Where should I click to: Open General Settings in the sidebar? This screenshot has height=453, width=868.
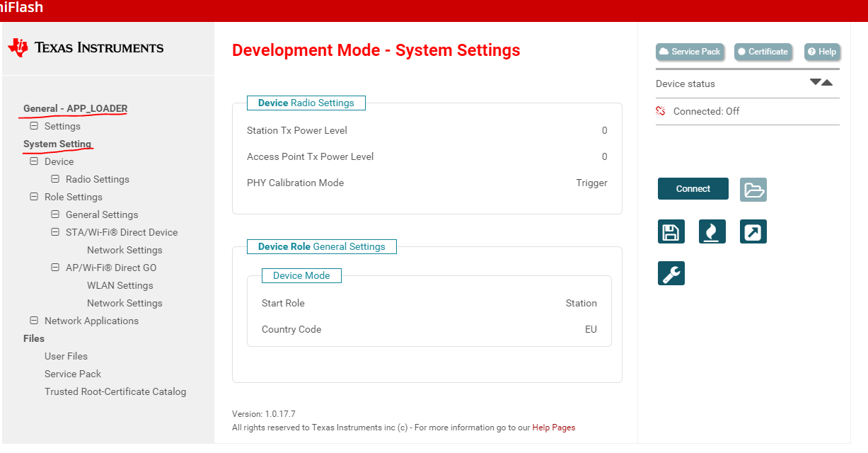click(102, 214)
